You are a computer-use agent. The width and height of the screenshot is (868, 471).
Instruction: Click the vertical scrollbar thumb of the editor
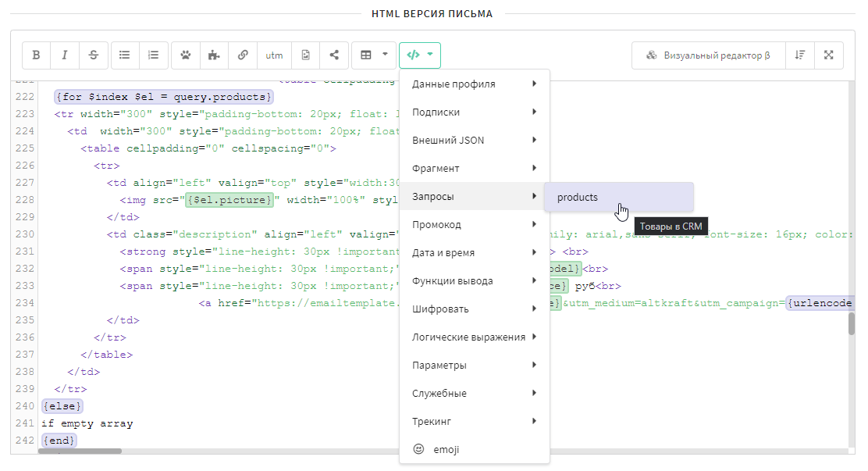pyautogui.click(x=852, y=323)
